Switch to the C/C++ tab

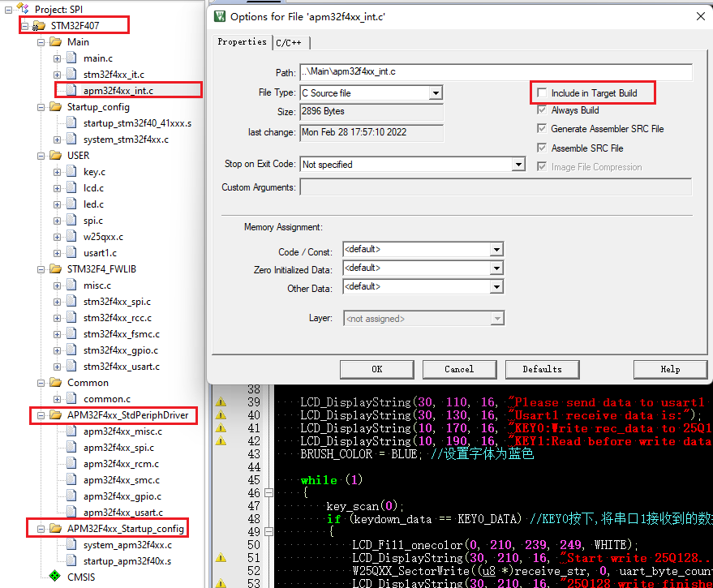291,43
